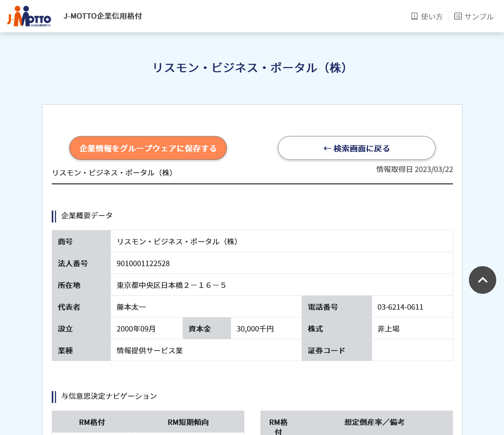504x435 pixels.
Task: Click 企業情報をグループウェアに保存する button
Action: tap(148, 148)
